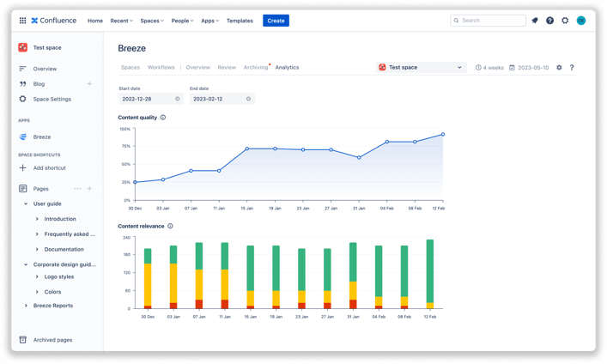
Task: Click the Pages icon in sidebar
Action: [x=23, y=189]
